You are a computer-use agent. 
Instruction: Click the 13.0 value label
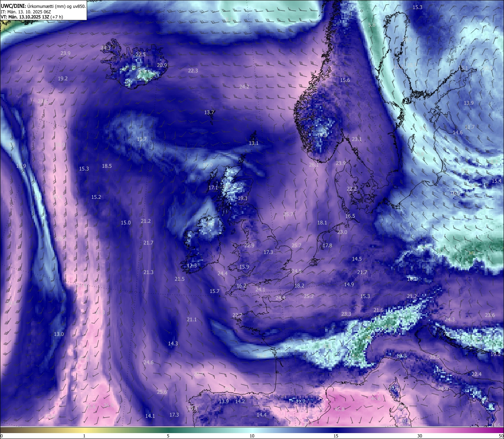pyautogui.click(x=59, y=334)
